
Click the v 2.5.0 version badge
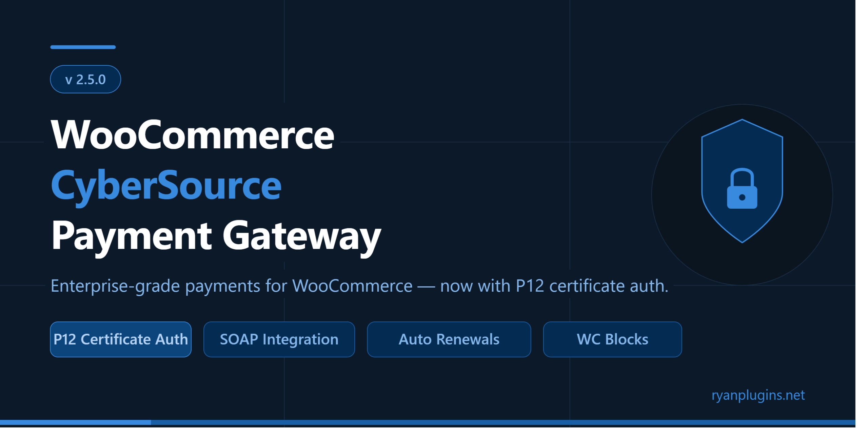pos(85,79)
